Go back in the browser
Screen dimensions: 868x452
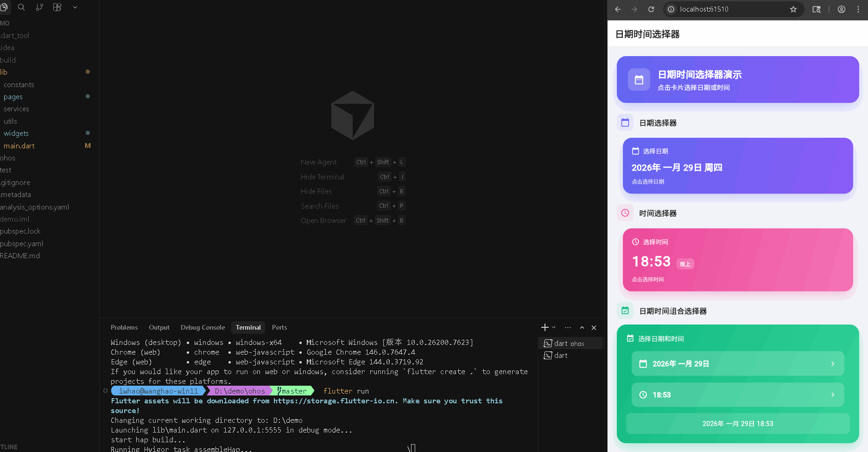pyautogui.click(x=618, y=9)
